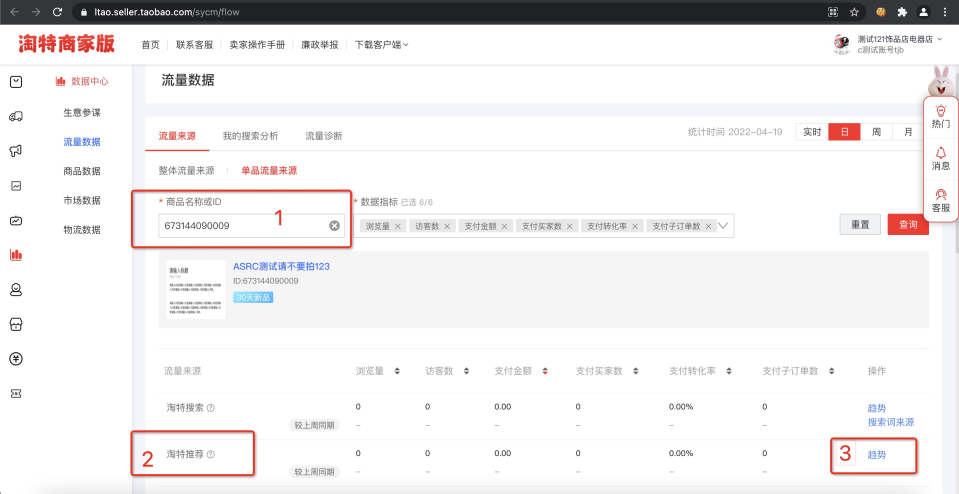959x494 pixels.
Task: Switch to the 流量来源 tab
Action: (x=177, y=136)
